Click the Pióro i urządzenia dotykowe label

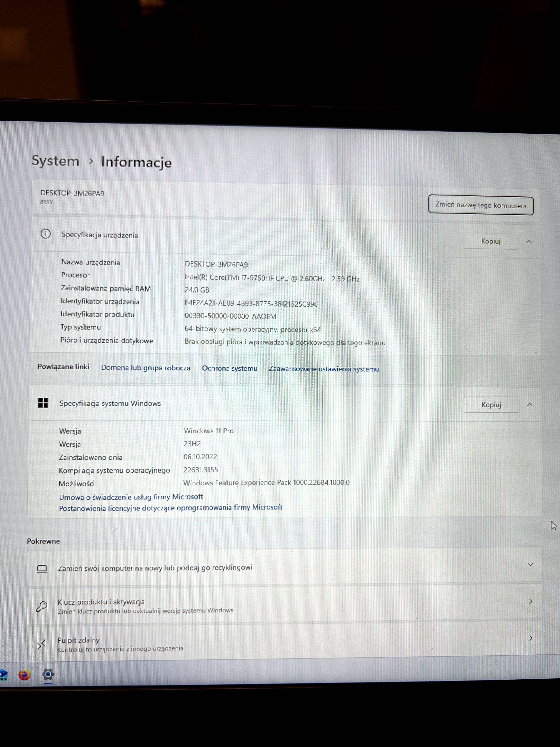click(x=106, y=340)
